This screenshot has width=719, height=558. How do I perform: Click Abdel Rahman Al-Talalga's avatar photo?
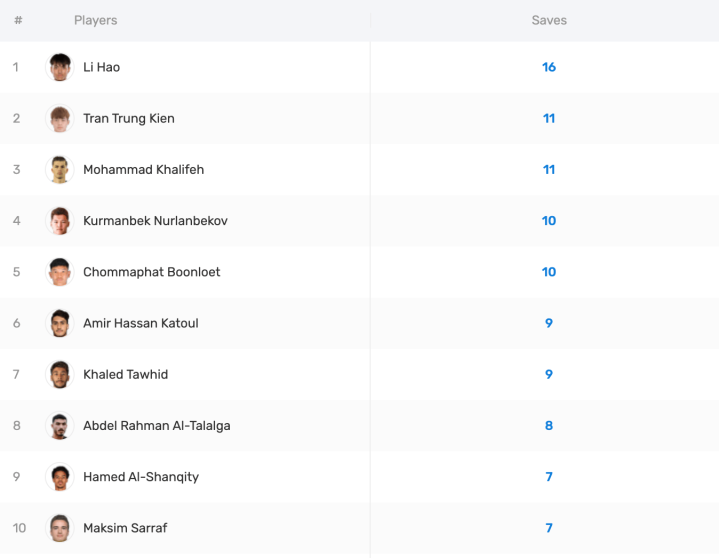click(60, 426)
